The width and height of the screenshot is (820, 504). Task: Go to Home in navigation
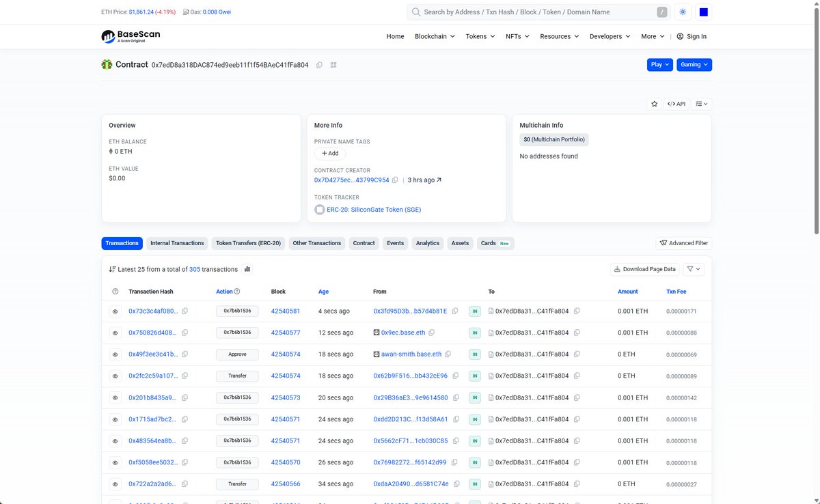click(395, 36)
